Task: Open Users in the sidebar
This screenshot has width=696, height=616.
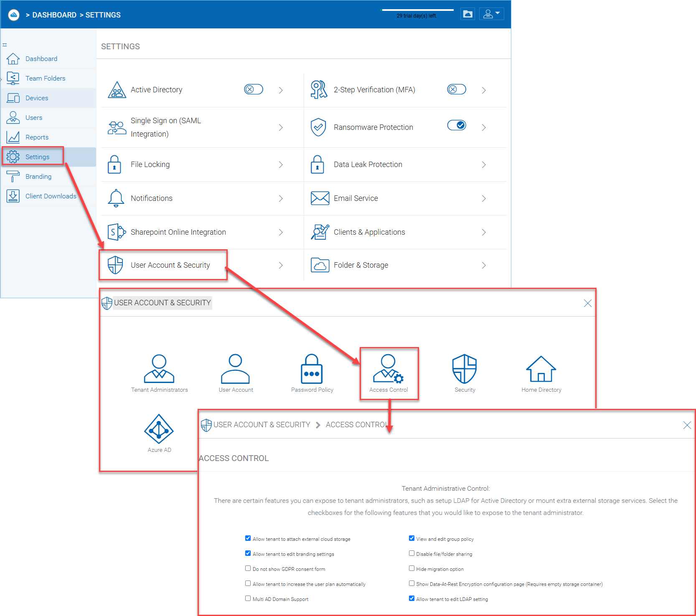Action: [48, 118]
